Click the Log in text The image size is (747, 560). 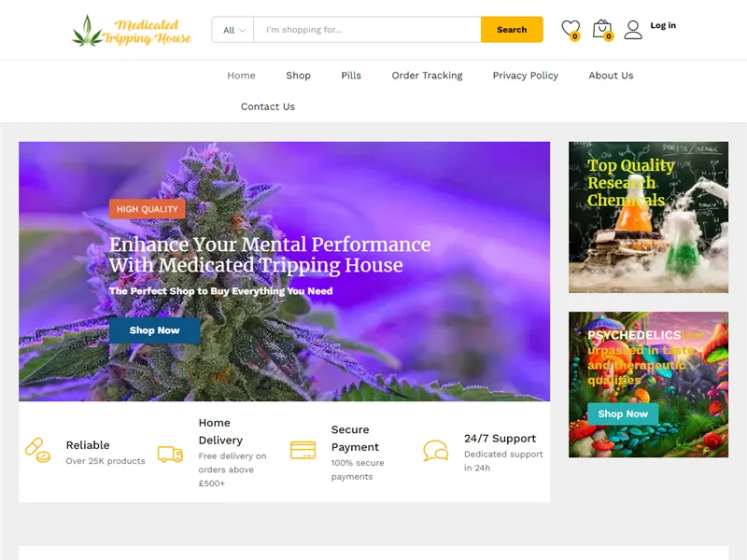(663, 25)
